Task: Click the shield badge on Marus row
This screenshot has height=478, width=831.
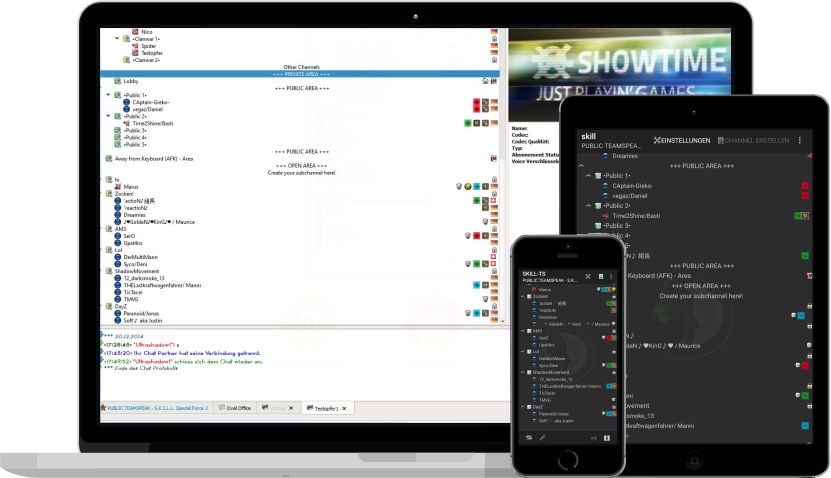Action: (459, 187)
